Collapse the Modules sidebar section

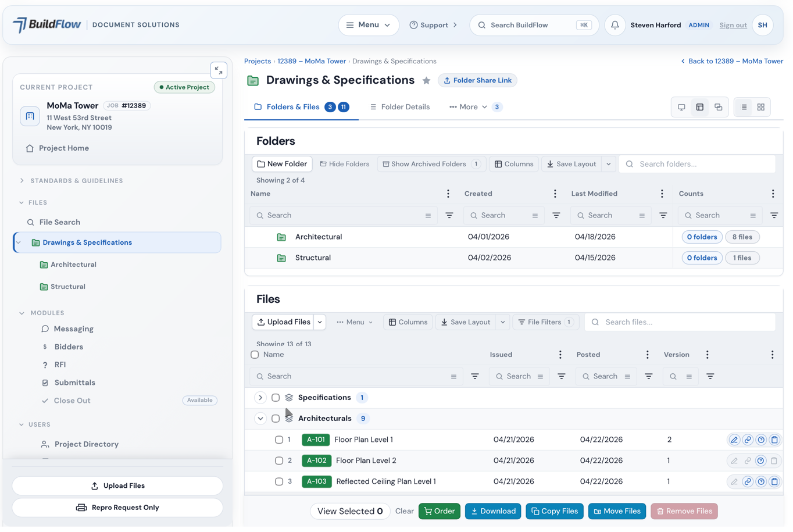click(22, 313)
